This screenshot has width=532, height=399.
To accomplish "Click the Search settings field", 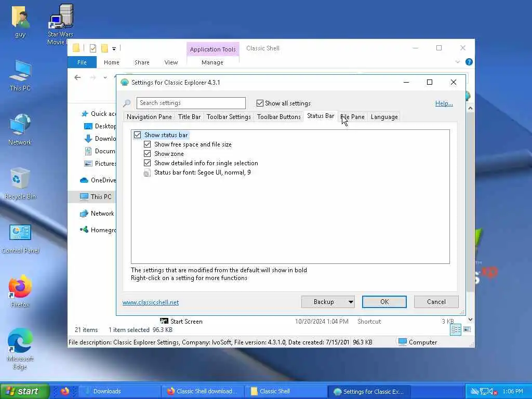I will pyautogui.click(x=191, y=103).
